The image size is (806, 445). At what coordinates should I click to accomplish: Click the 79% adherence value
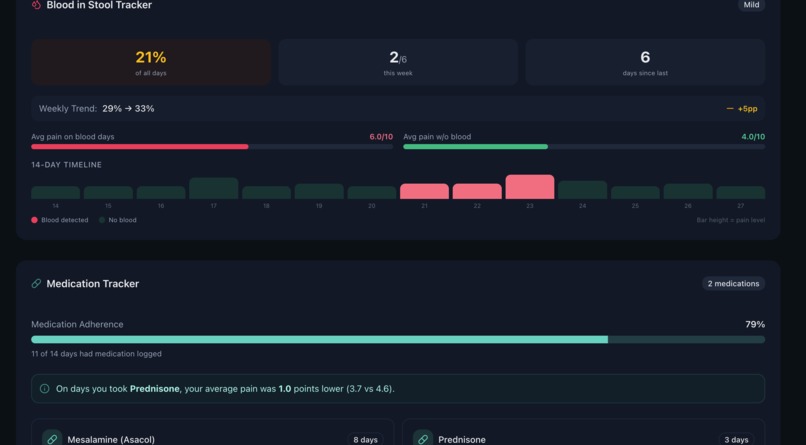pyautogui.click(x=755, y=324)
